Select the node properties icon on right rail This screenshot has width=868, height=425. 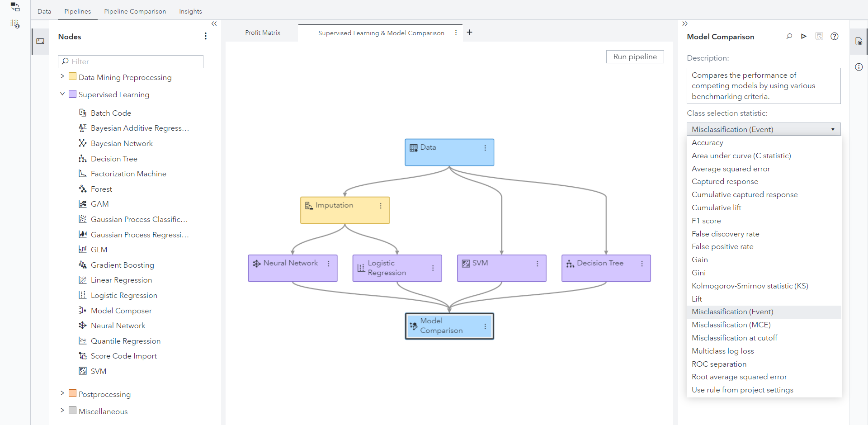(x=859, y=42)
